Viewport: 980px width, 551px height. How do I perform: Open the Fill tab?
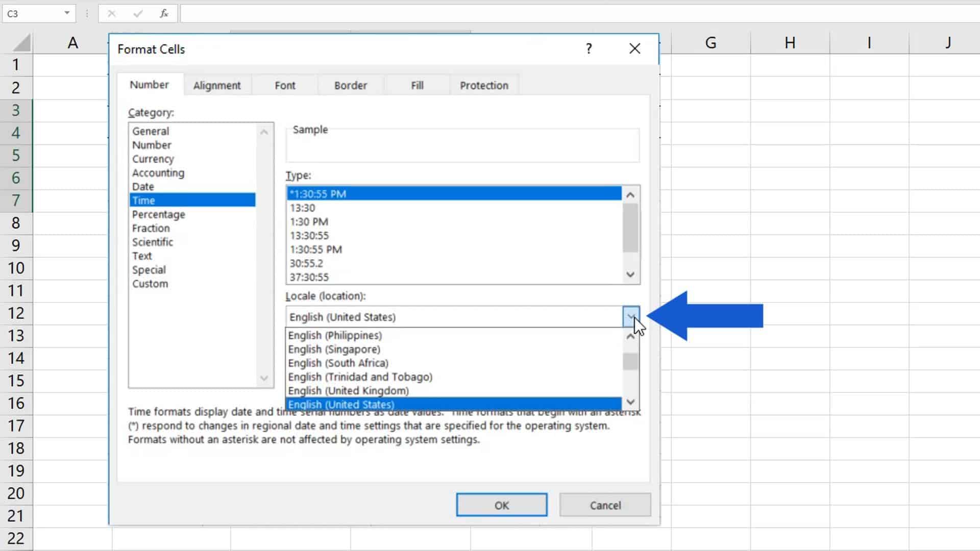(x=416, y=85)
